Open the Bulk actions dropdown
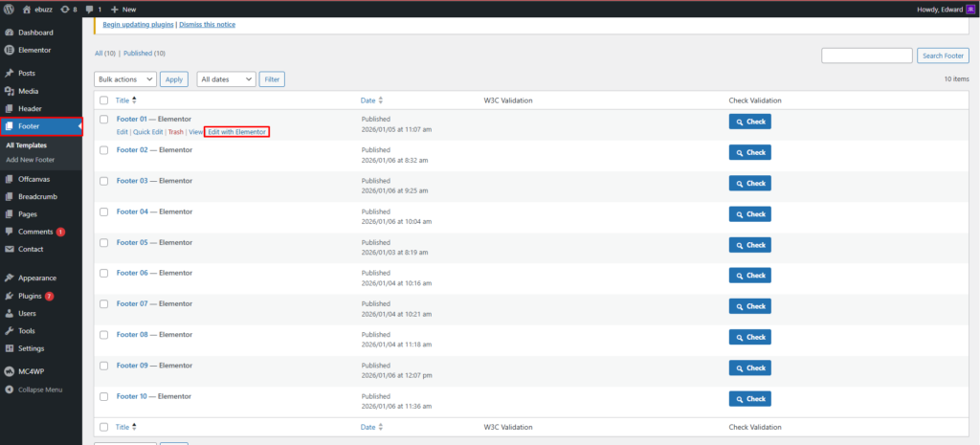This screenshot has height=445, width=980. tap(124, 79)
